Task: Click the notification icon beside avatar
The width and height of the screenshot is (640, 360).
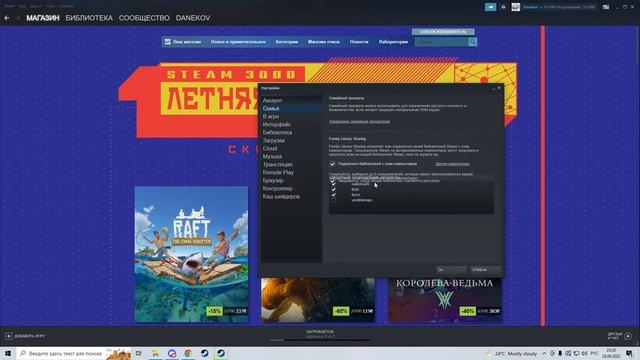Action: (503, 7)
